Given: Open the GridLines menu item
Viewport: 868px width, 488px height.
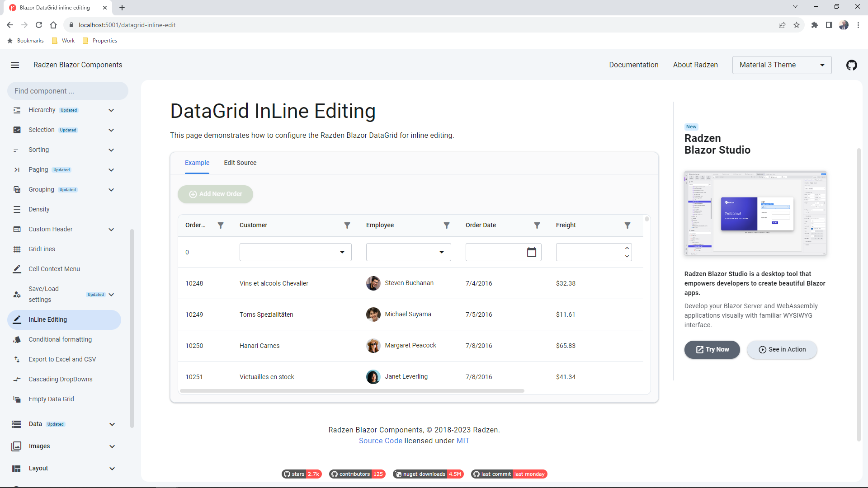Looking at the screenshot, I should (x=64, y=249).
